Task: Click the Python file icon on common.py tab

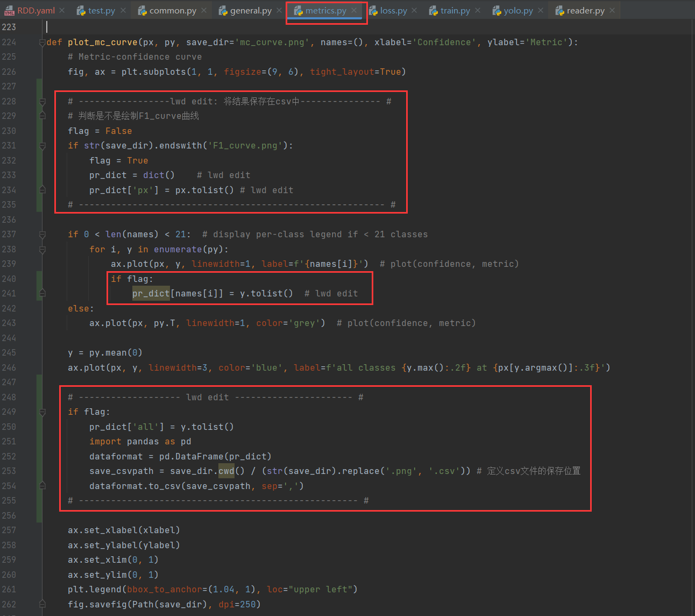Action: click(x=143, y=11)
